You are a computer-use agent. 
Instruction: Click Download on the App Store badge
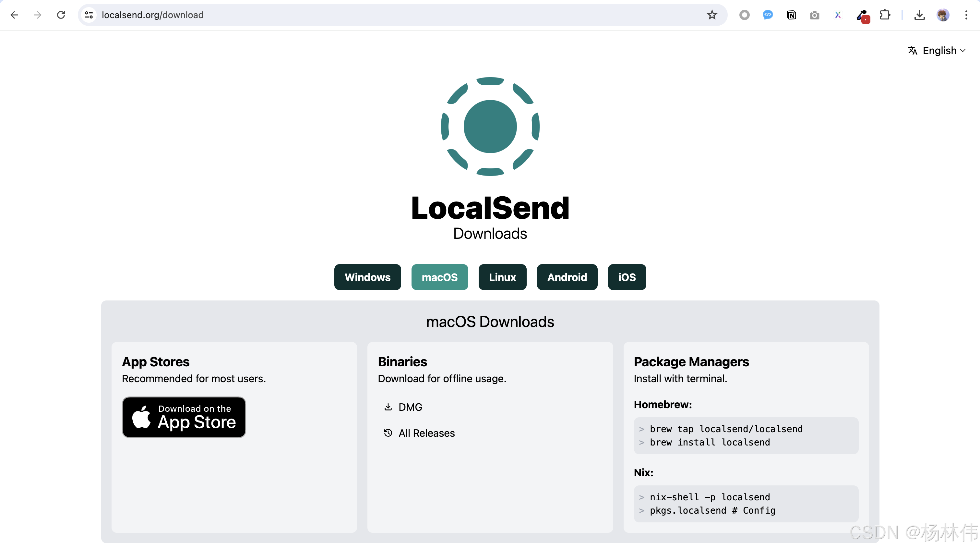(184, 417)
